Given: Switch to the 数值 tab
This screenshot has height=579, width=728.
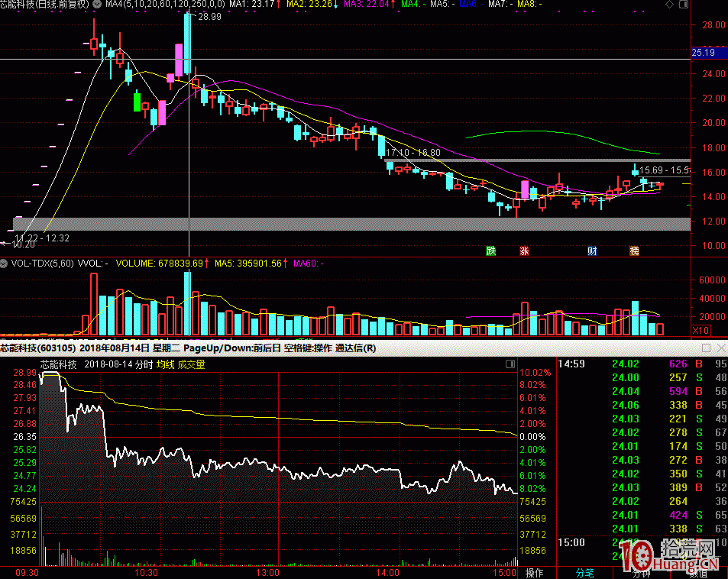Looking at the screenshot, I should tap(695, 572).
